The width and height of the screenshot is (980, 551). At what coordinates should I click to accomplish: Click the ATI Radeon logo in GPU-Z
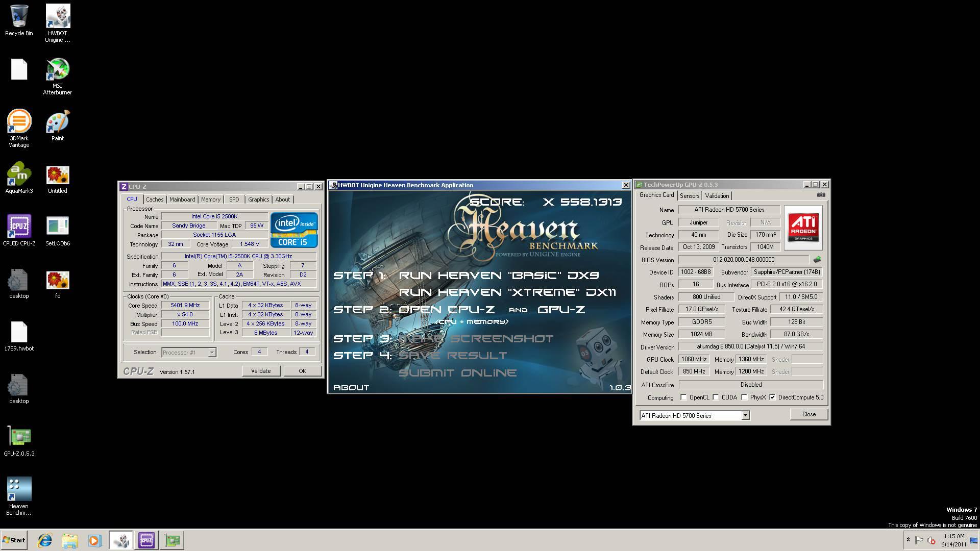tap(803, 228)
